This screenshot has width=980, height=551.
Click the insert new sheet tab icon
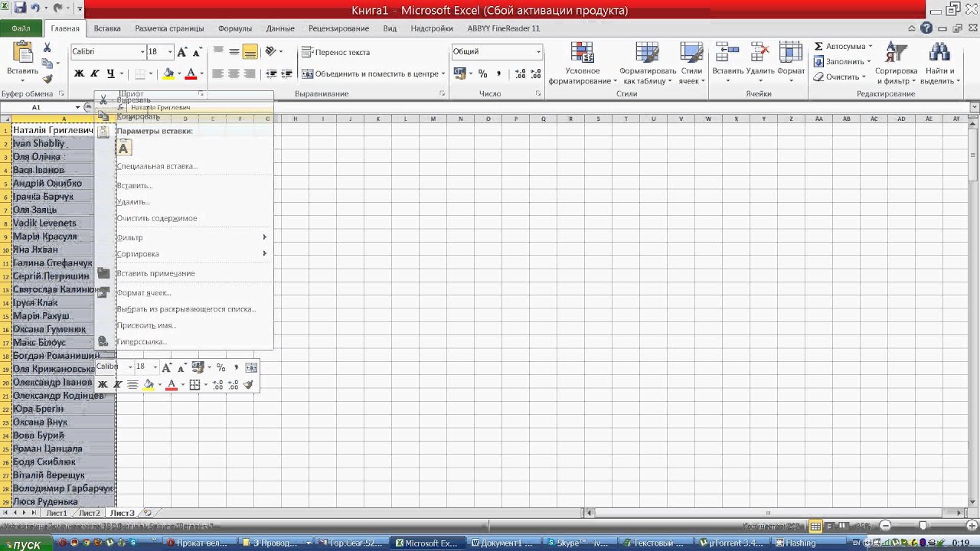pyautogui.click(x=148, y=513)
